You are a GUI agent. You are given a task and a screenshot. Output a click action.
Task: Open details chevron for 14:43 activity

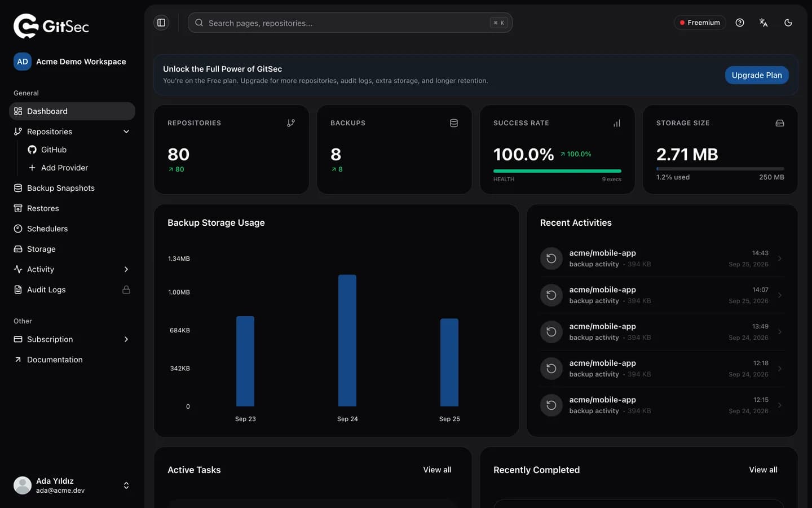(780, 259)
